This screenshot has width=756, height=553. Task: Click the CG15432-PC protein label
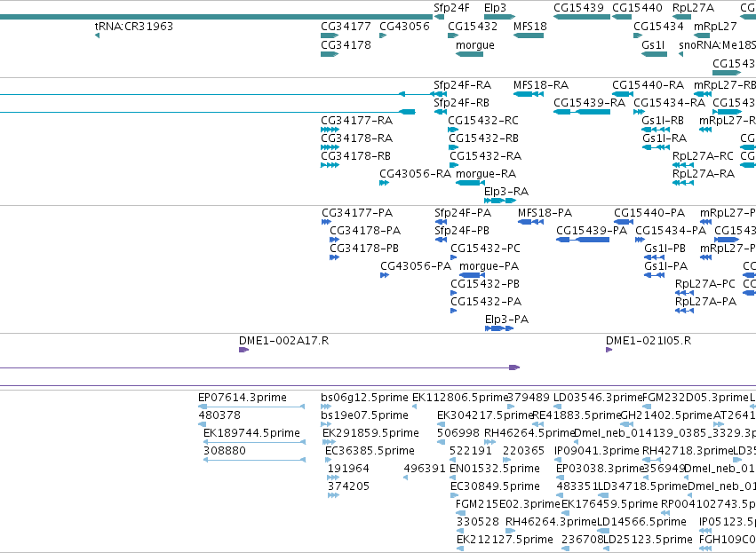pyautogui.click(x=486, y=249)
